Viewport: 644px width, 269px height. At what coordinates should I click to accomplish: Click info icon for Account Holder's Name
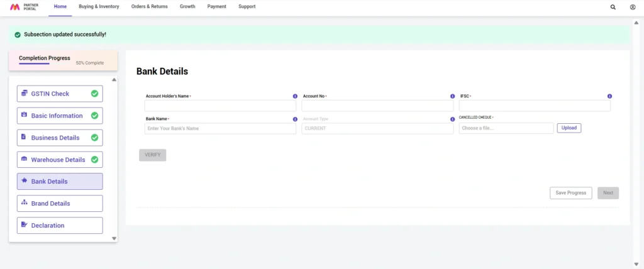pyautogui.click(x=295, y=96)
